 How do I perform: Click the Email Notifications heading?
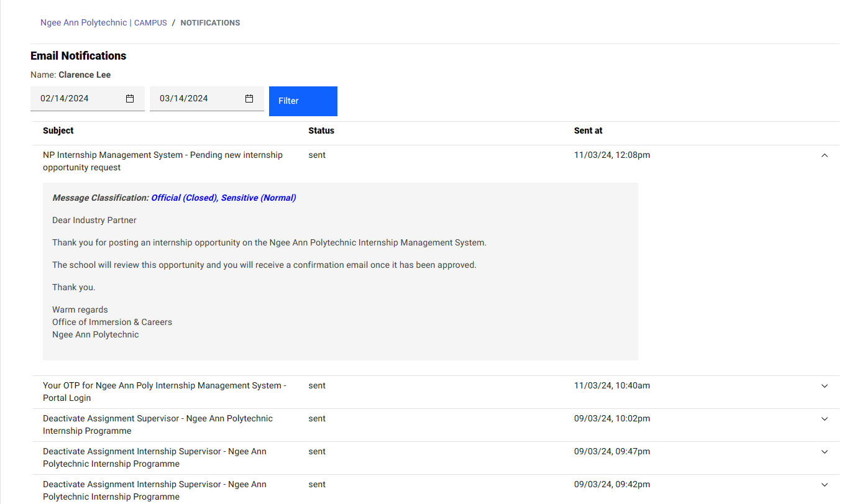tap(78, 56)
